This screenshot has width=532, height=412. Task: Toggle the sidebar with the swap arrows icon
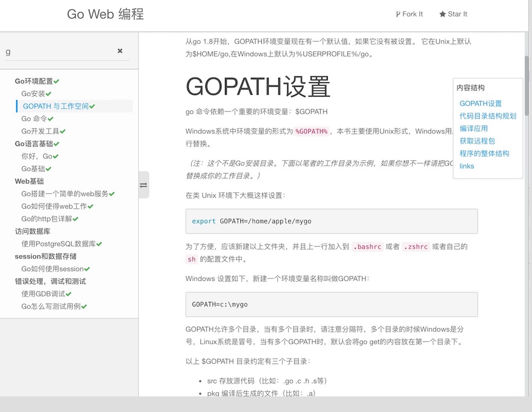144,185
